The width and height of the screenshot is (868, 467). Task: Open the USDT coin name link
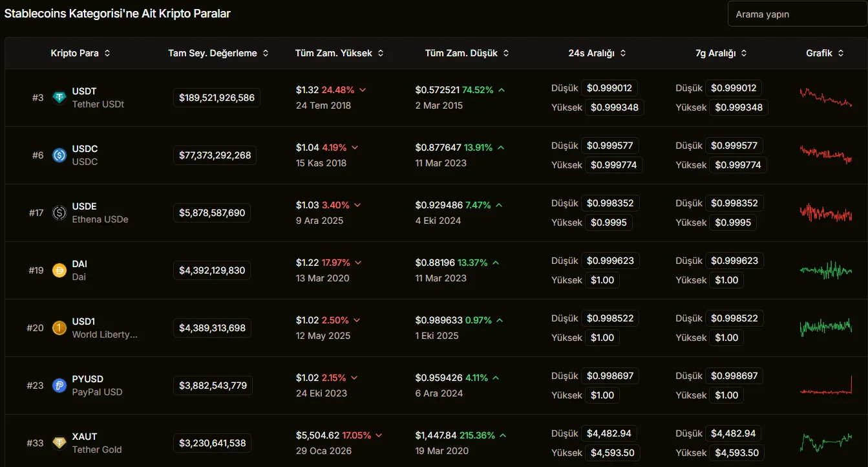[85, 91]
